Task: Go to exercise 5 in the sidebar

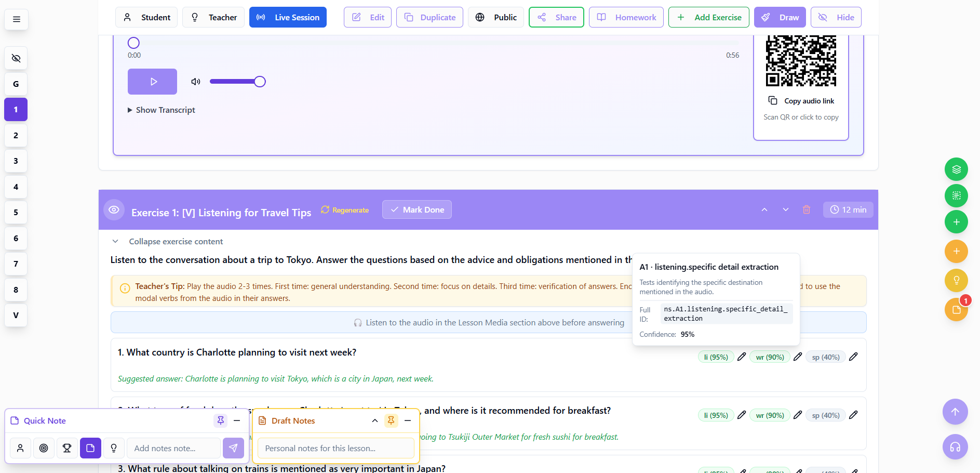Action: pos(16,213)
